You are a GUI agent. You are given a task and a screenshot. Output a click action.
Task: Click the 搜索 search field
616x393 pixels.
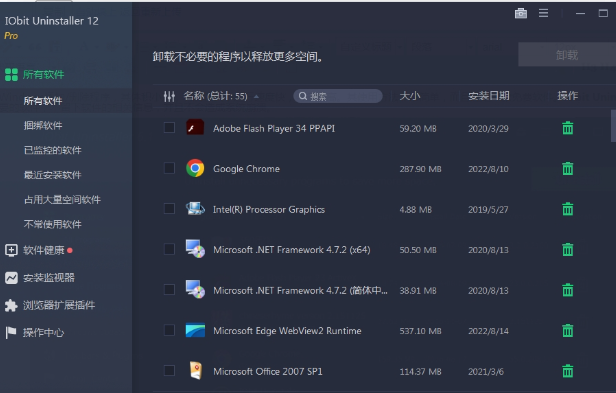click(x=338, y=96)
